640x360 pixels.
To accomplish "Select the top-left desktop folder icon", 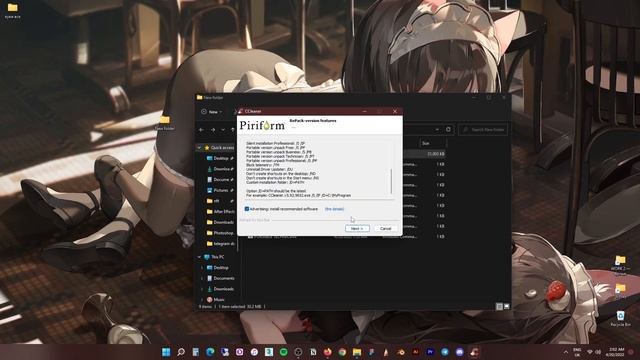I will click(x=13, y=11).
